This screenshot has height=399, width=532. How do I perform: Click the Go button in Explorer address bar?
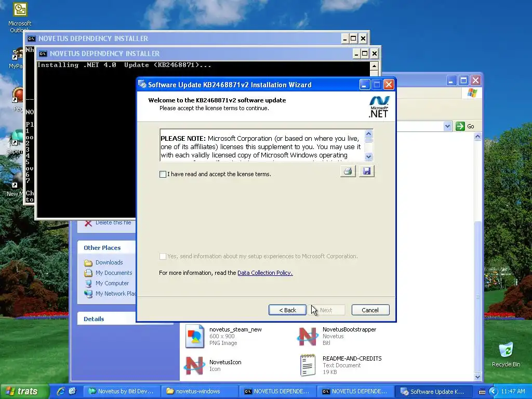point(465,126)
